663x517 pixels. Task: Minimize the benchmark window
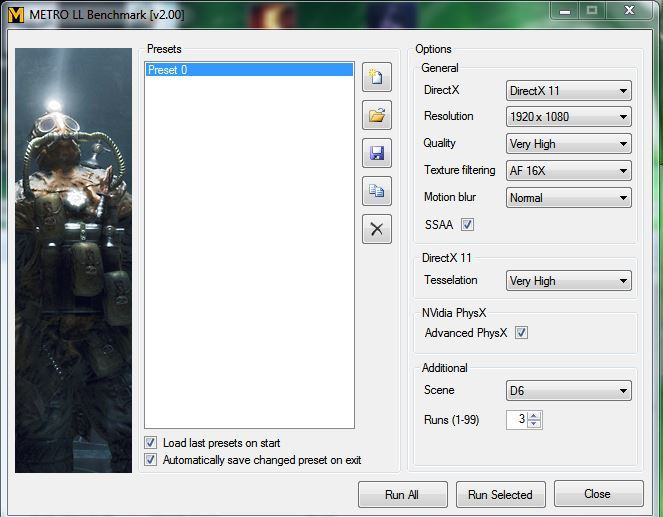[565, 11]
